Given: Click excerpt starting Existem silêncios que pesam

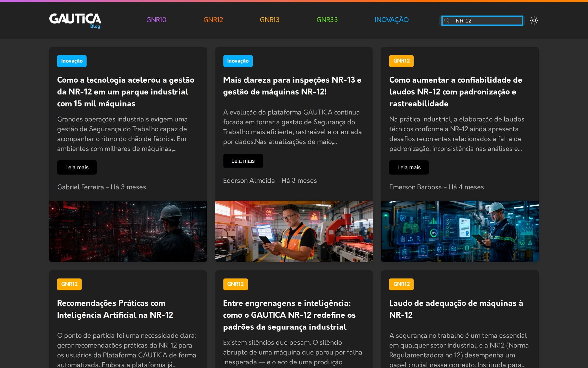Looking at the screenshot, I should [293, 352].
